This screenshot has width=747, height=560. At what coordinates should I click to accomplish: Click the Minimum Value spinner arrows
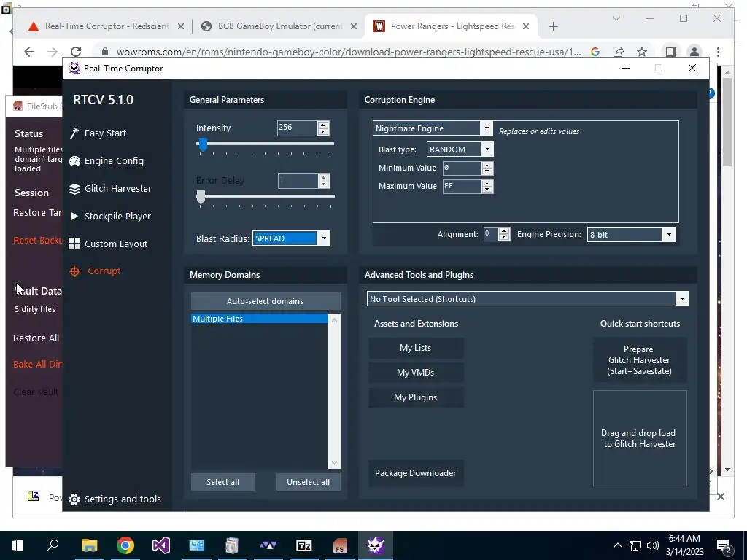point(487,168)
